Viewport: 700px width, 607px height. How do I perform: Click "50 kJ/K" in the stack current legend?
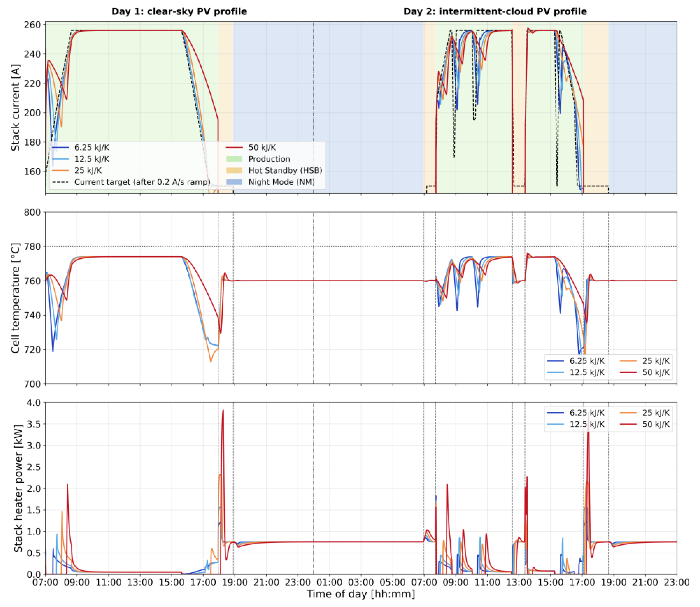262,147
